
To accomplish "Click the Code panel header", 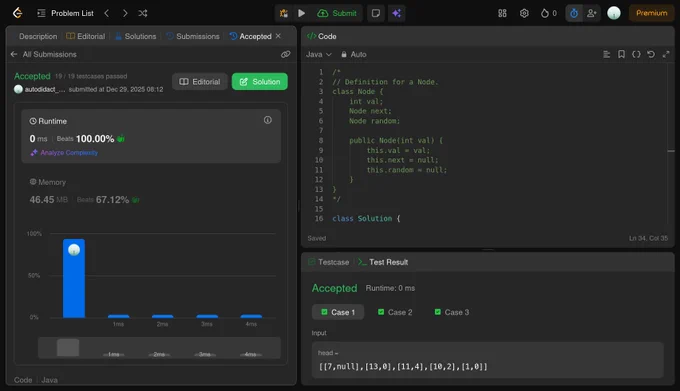I will tap(321, 36).
